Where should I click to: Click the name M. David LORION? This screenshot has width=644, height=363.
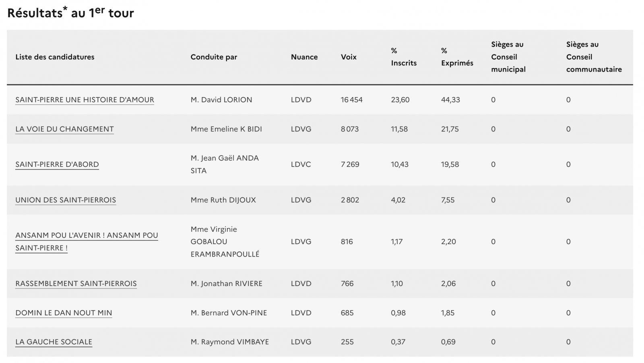pos(221,100)
